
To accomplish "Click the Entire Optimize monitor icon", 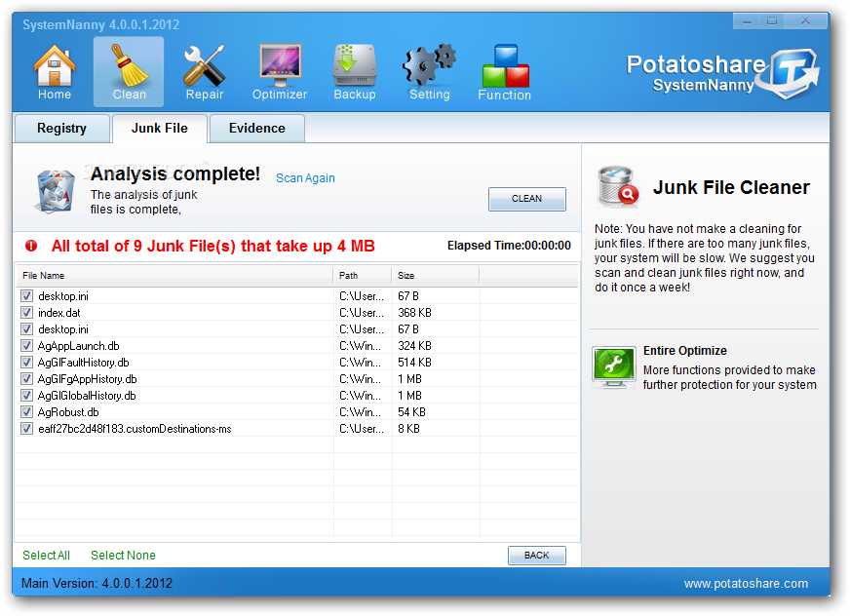I will pos(614,367).
